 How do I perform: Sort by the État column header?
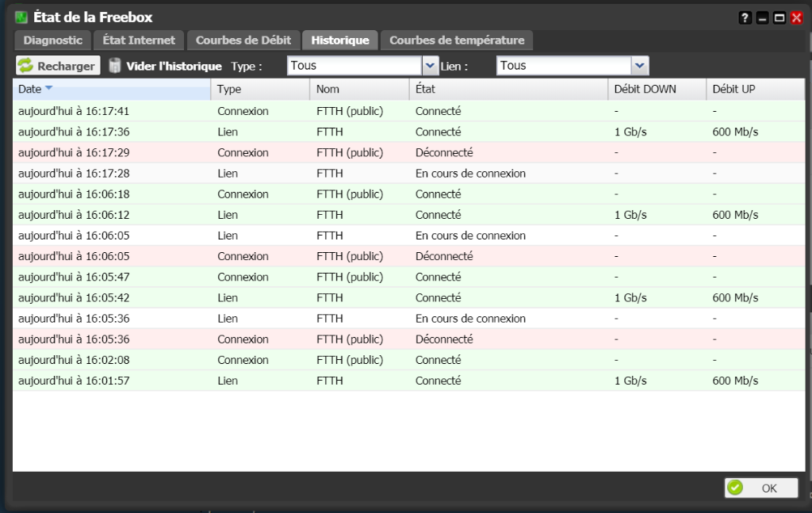pyautogui.click(x=508, y=89)
